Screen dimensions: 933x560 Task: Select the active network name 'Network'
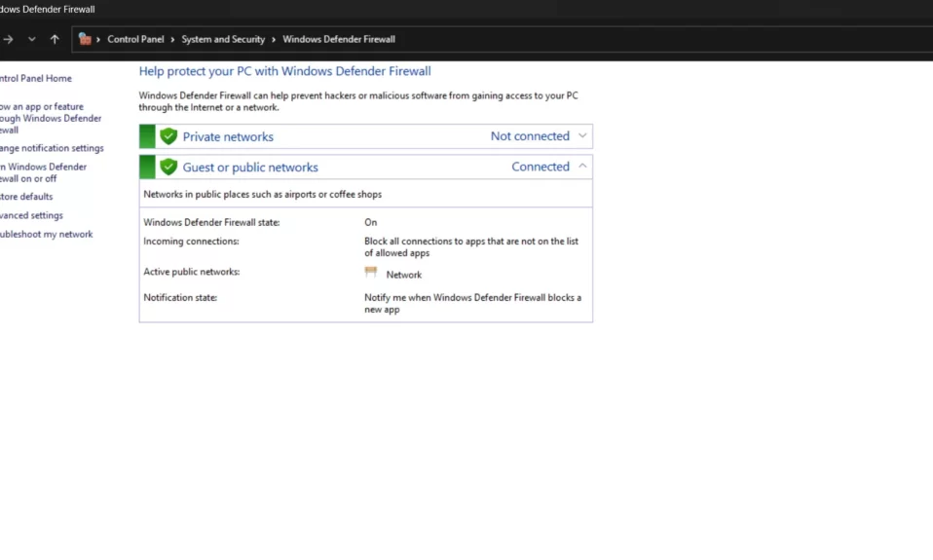(404, 275)
